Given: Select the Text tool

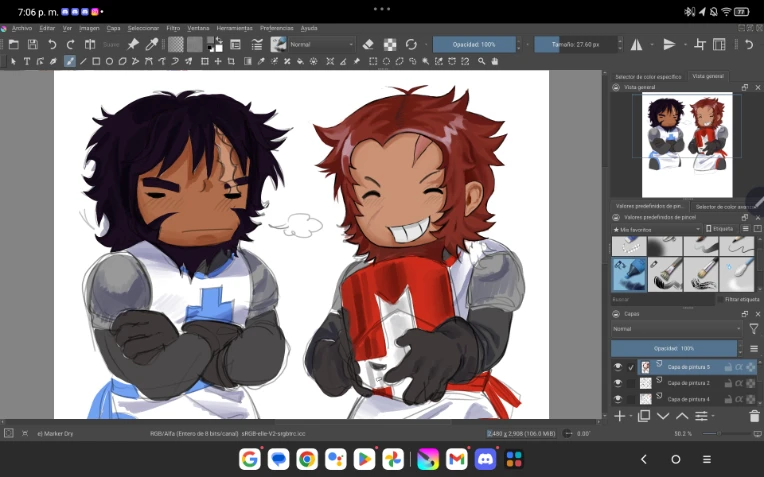Looking at the screenshot, I should tap(27, 61).
